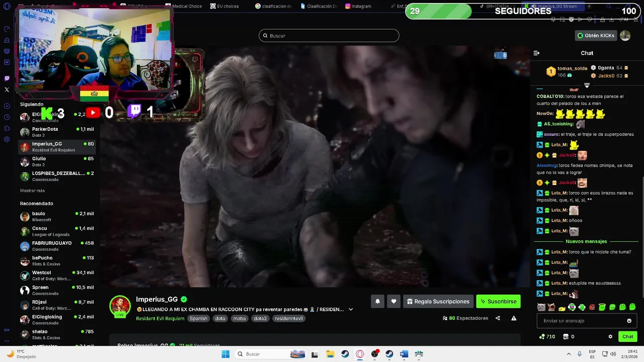Click the notification bell for Imperius_GG
This screenshot has height=362, width=644.
point(377,301)
